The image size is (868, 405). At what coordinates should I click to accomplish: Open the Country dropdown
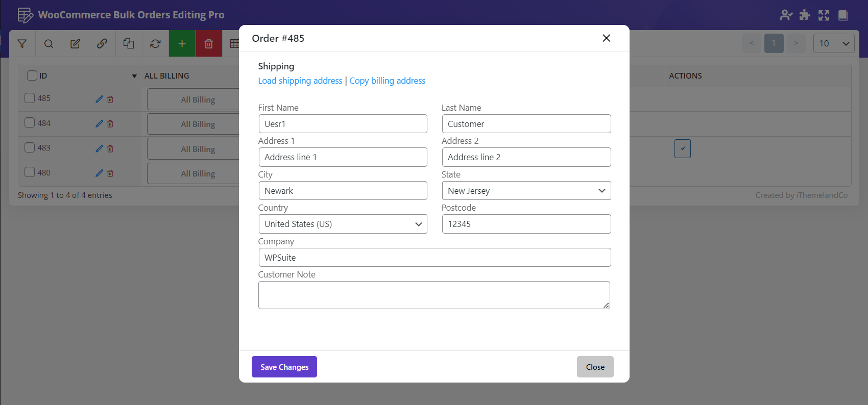coord(343,224)
